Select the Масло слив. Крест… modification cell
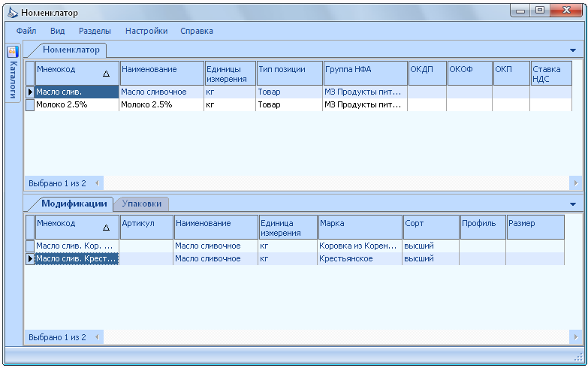588x368 pixels. pos(77,258)
